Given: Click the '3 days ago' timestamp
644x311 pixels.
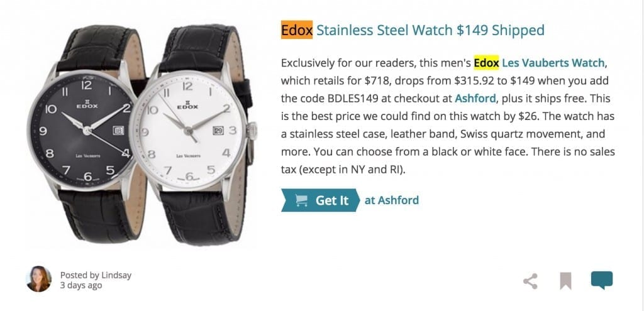Looking at the screenshot, I should [x=81, y=285].
